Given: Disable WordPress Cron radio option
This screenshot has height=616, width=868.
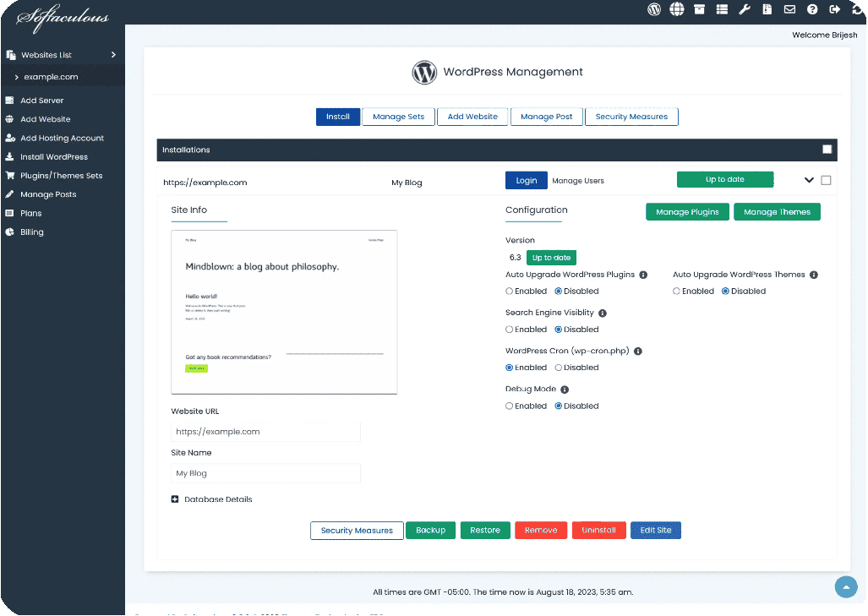Looking at the screenshot, I should (559, 368).
